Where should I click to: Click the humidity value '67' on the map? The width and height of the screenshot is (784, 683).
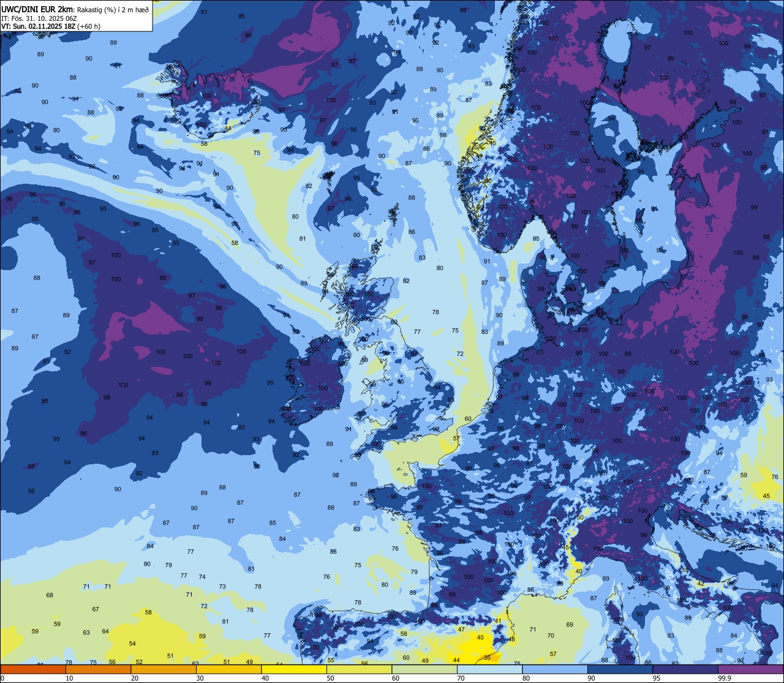tap(96, 609)
